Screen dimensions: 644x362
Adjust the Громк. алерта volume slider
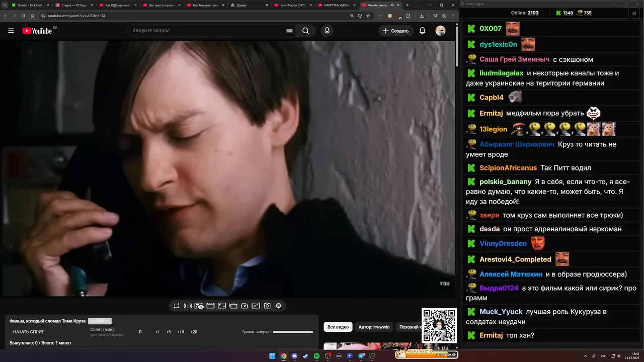tap(293, 332)
